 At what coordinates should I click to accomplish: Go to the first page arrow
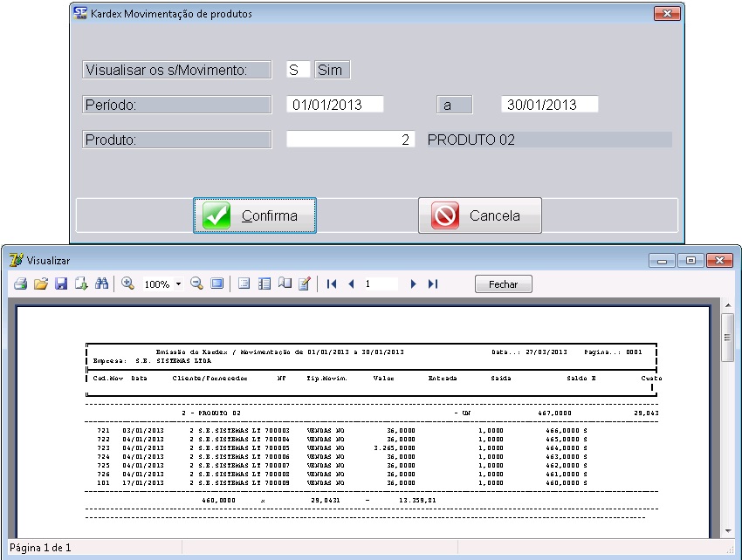332,284
